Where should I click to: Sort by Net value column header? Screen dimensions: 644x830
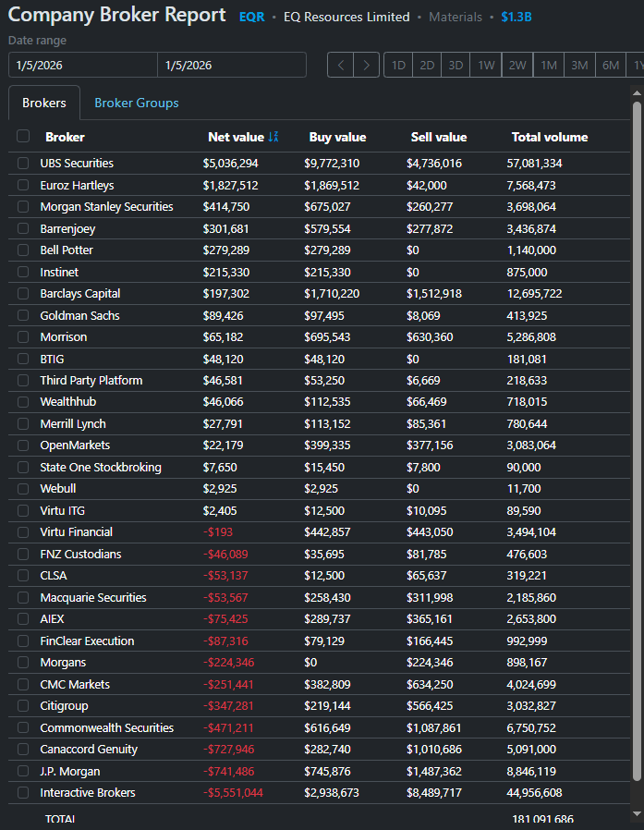pos(236,137)
